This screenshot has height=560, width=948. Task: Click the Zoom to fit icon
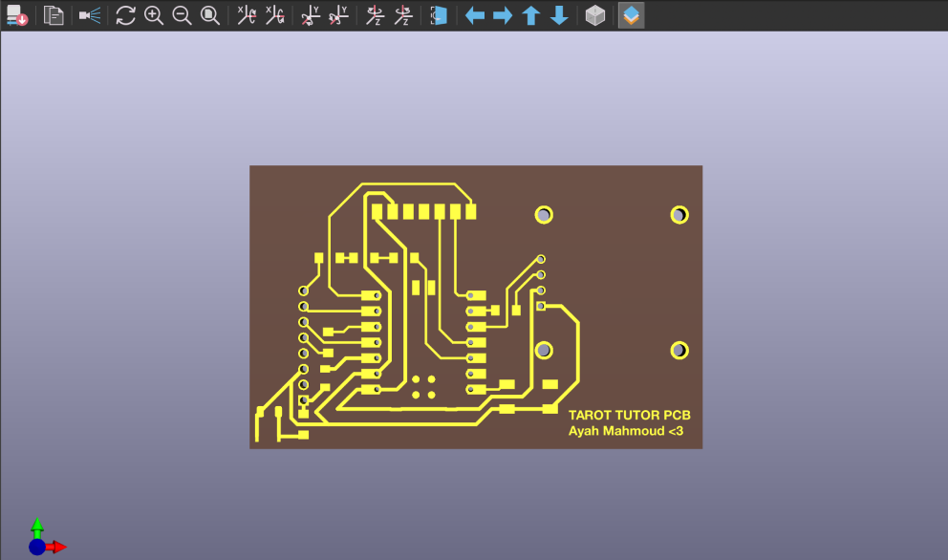point(210,15)
